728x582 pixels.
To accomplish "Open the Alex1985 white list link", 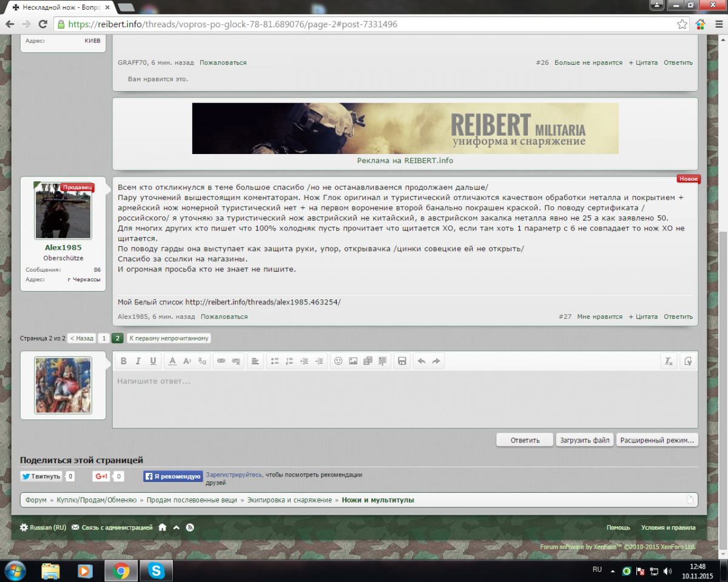I will pos(263,302).
